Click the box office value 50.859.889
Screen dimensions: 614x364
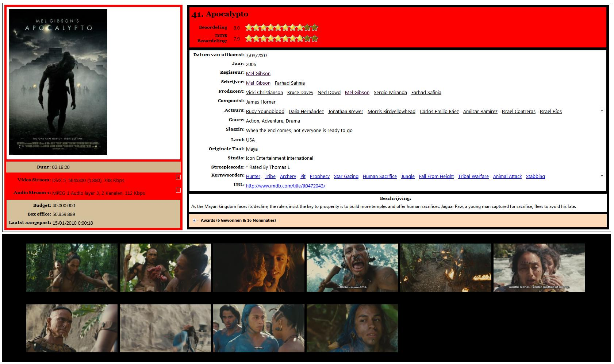pyautogui.click(x=64, y=214)
